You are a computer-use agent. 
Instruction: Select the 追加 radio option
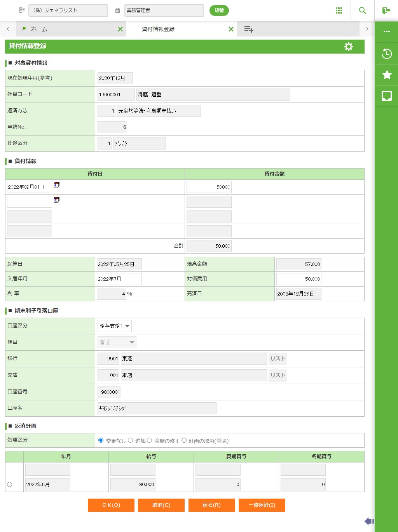131,440
